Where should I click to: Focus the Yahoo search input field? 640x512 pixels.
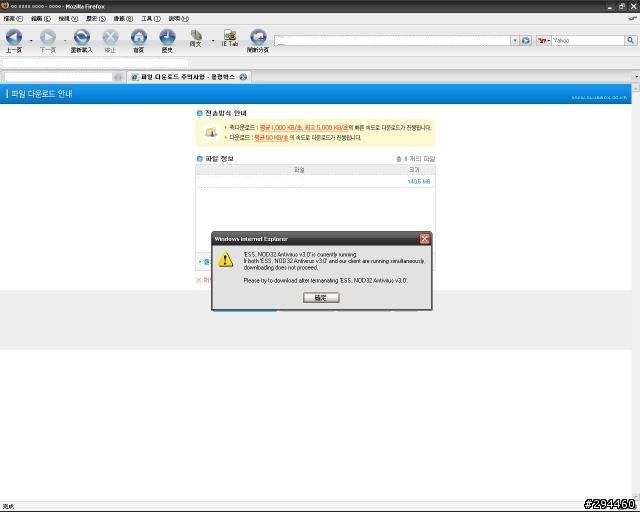(x=588, y=40)
